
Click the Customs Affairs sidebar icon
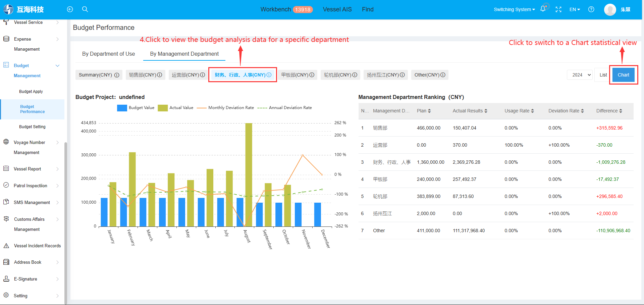coord(6,219)
